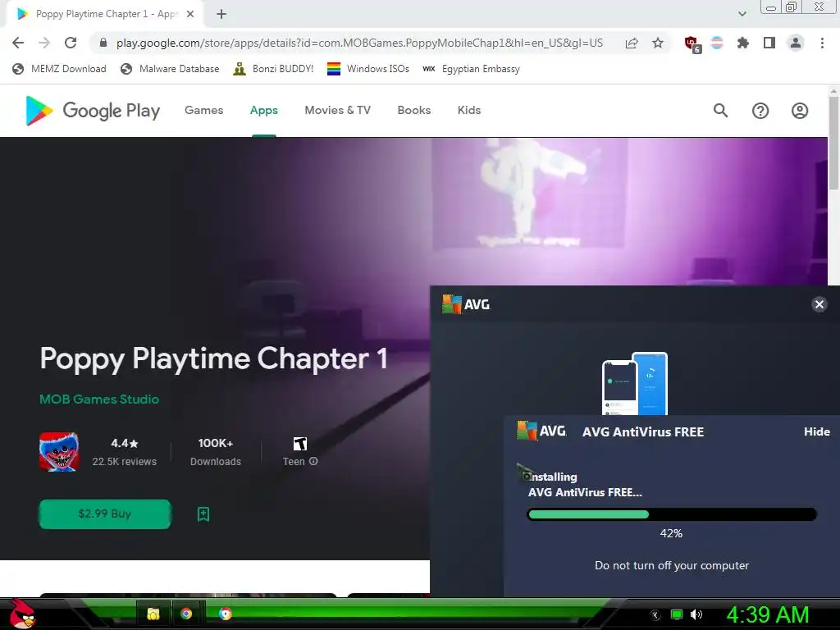
Task: Share this page via share icon
Action: point(632,43)
